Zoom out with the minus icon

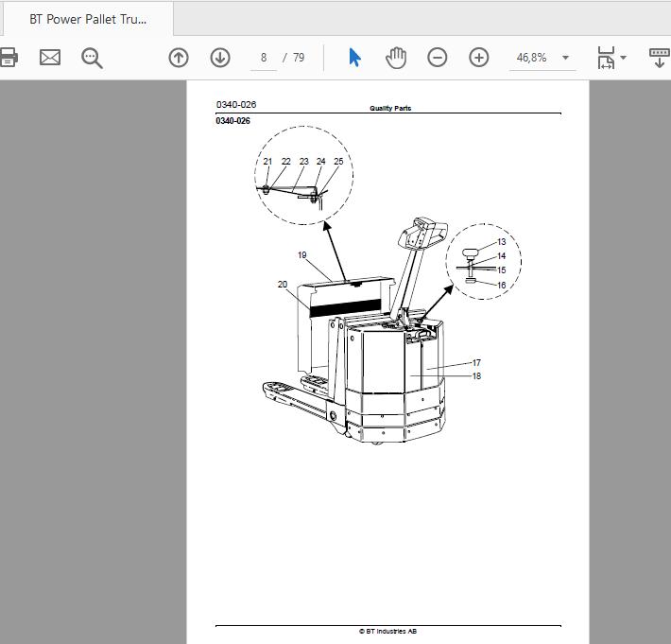click(x=438, y=58)
